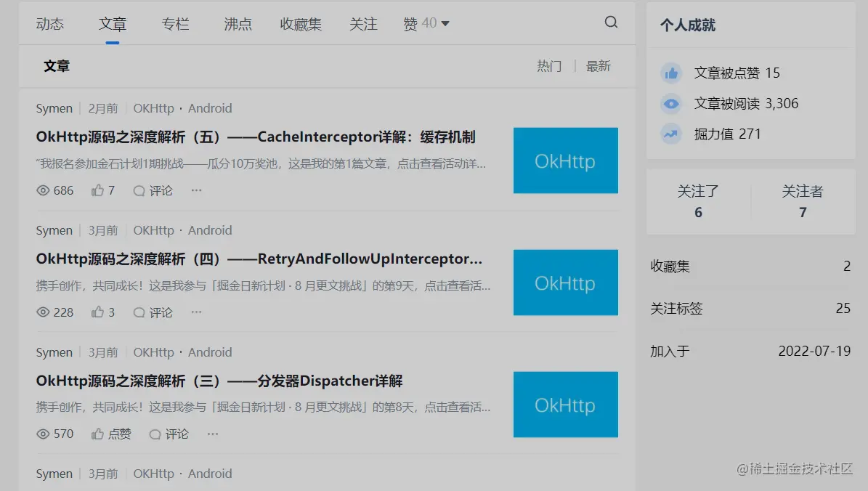Open comments on the Dispatcher article
868x491 pixels.
(x=168, y=434)
